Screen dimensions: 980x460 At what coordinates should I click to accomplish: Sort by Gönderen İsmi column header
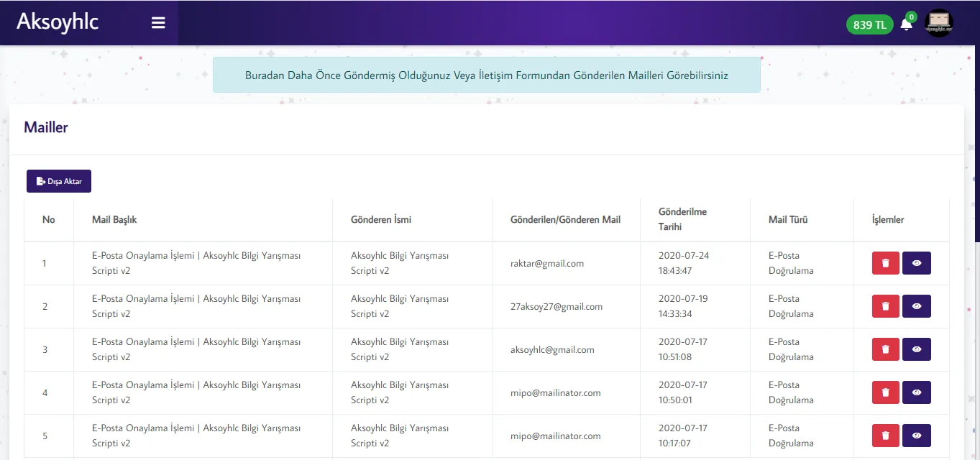[x=412, y=219]
